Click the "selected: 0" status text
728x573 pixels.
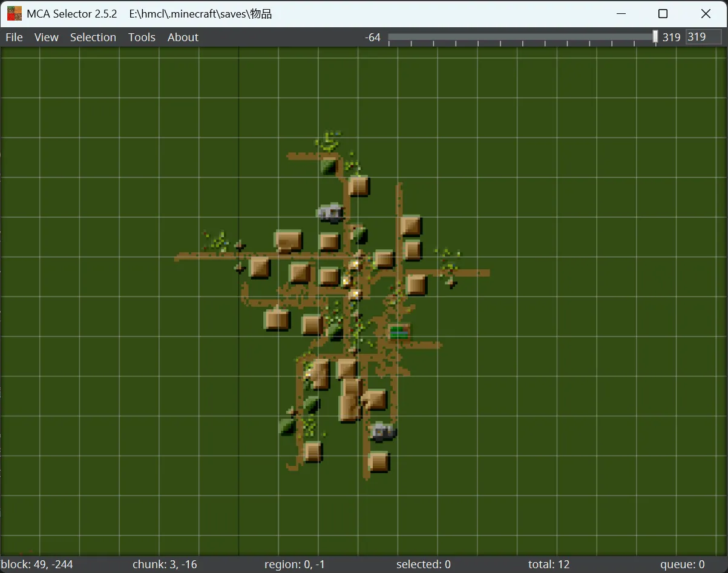coord(424,565)
